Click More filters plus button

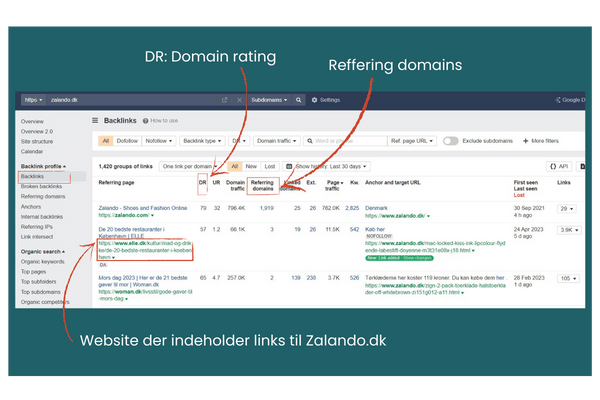(x=541, y=141)
